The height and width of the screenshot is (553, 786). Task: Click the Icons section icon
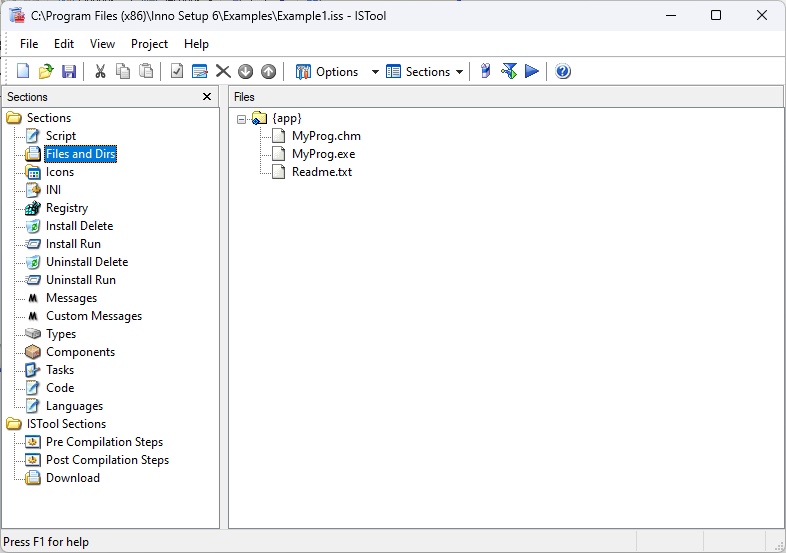coord(33,172)
